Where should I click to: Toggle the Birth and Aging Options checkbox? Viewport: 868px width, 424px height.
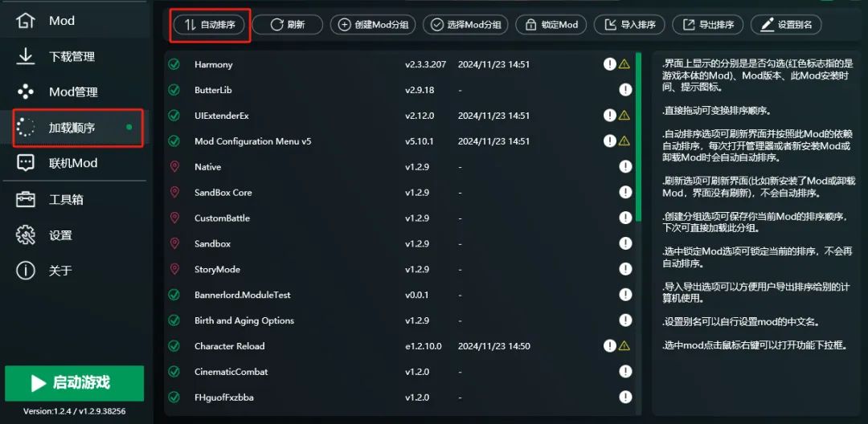pyautogui.click(x=174, y=320)
